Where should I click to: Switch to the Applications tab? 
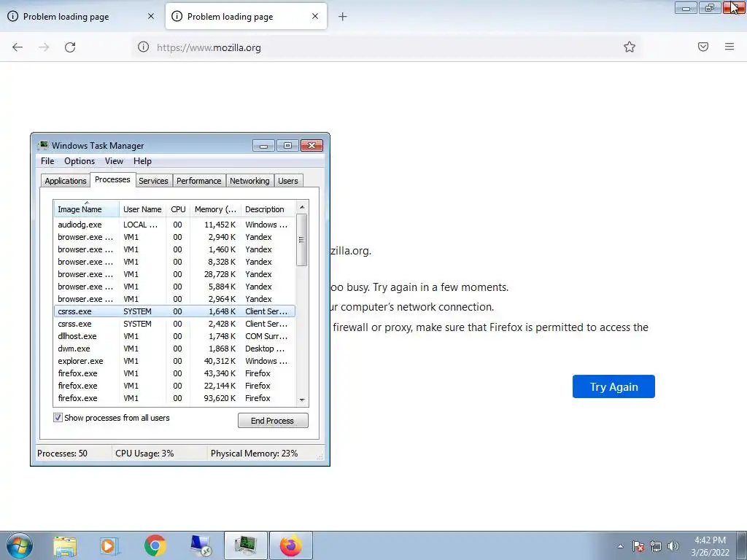[66, 181]
